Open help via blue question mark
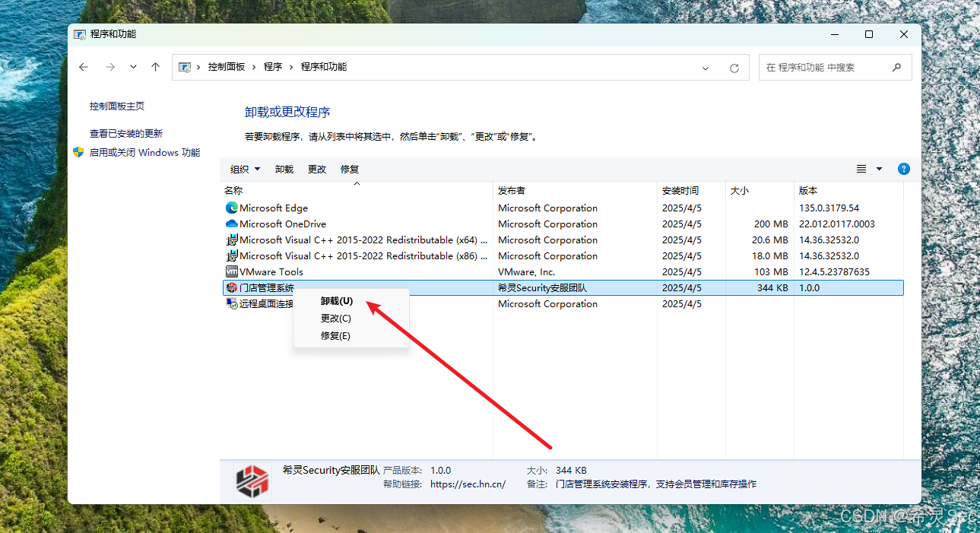Image resolution: width=980 pixels, height=533 pixels. (x=904, y=169)
